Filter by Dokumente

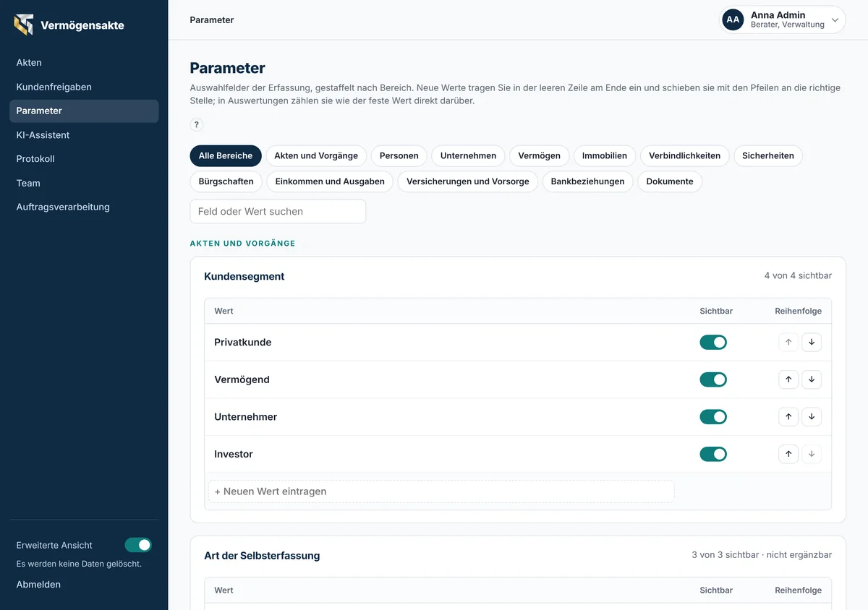click(670, 181)
